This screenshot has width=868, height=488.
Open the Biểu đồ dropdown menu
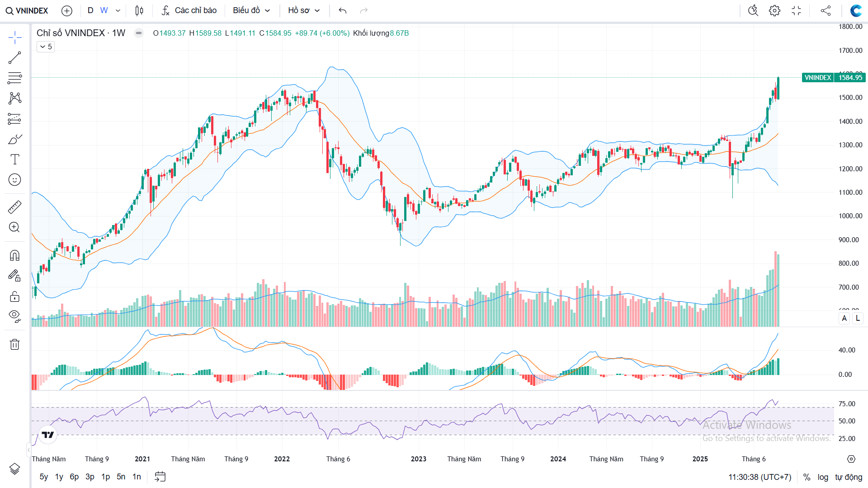(251, 10)
